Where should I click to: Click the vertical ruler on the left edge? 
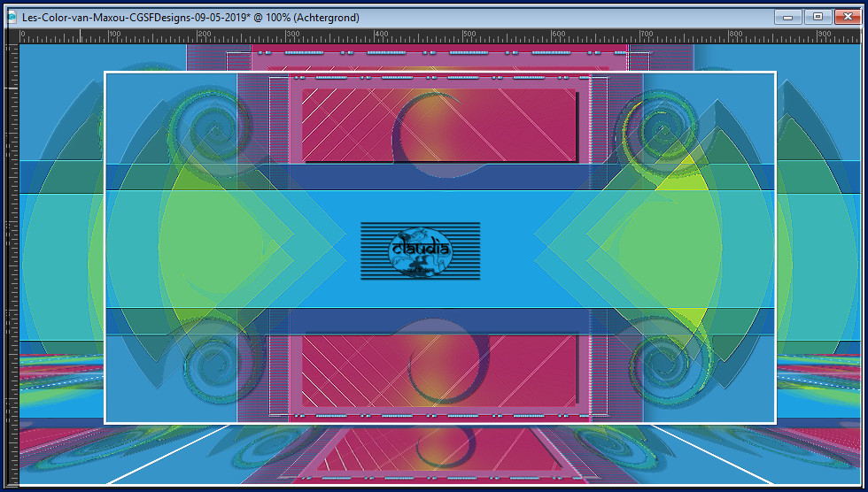click(x=12, y=265)
